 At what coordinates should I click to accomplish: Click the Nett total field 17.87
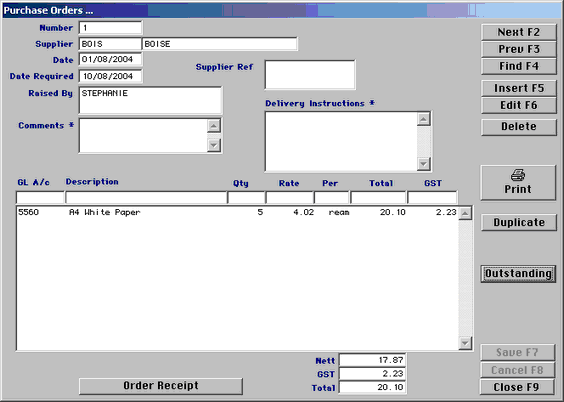pos(372,360)
